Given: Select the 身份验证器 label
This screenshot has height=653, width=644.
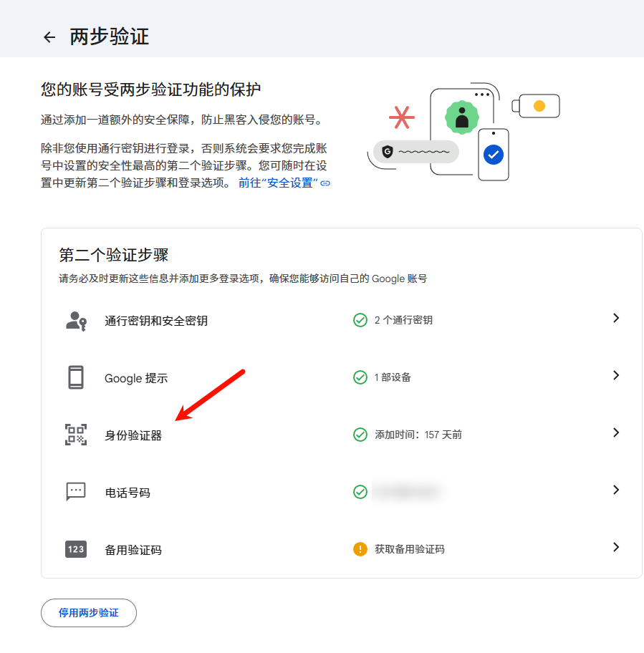Looking at the screenshot, I should point(133,435).
